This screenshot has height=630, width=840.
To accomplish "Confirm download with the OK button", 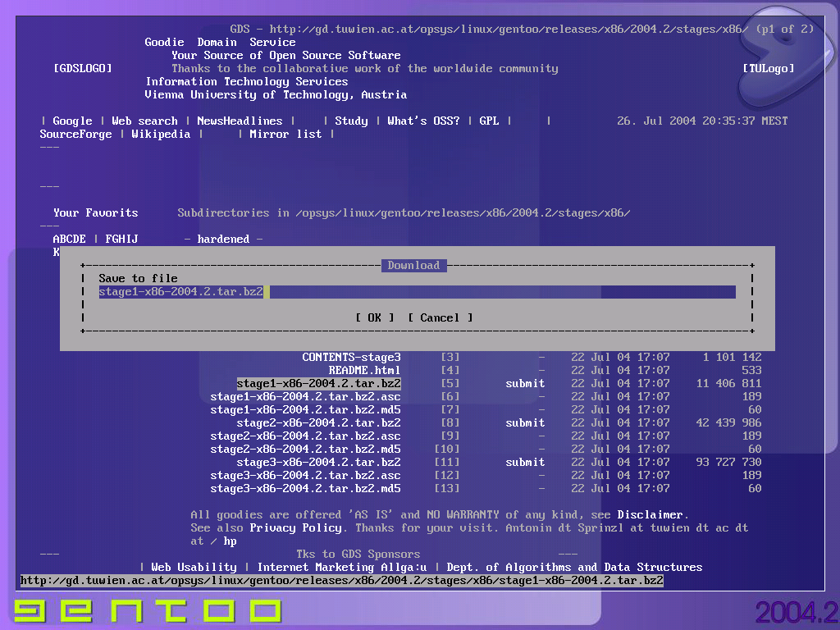I will click(374, 317).
